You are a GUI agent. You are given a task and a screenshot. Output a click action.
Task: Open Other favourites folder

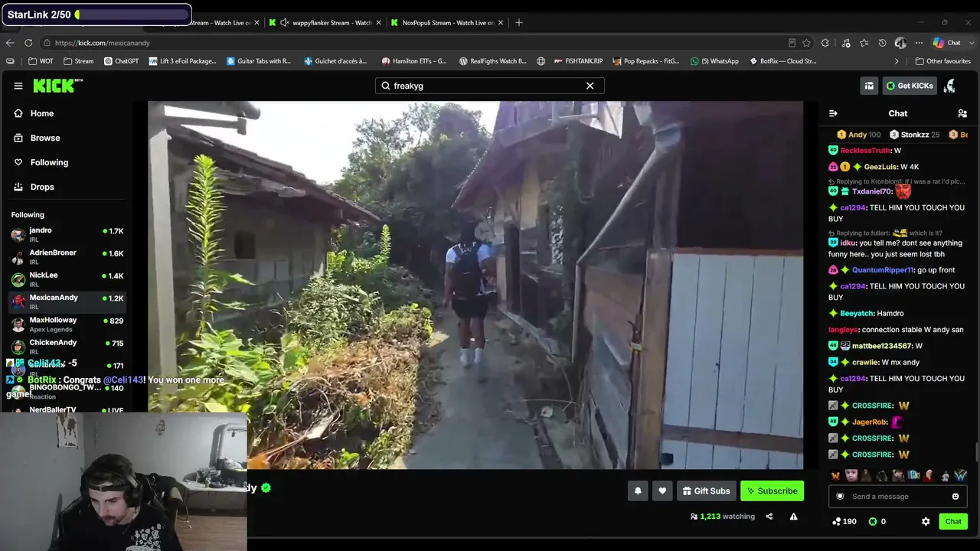(x=943, y=61)
